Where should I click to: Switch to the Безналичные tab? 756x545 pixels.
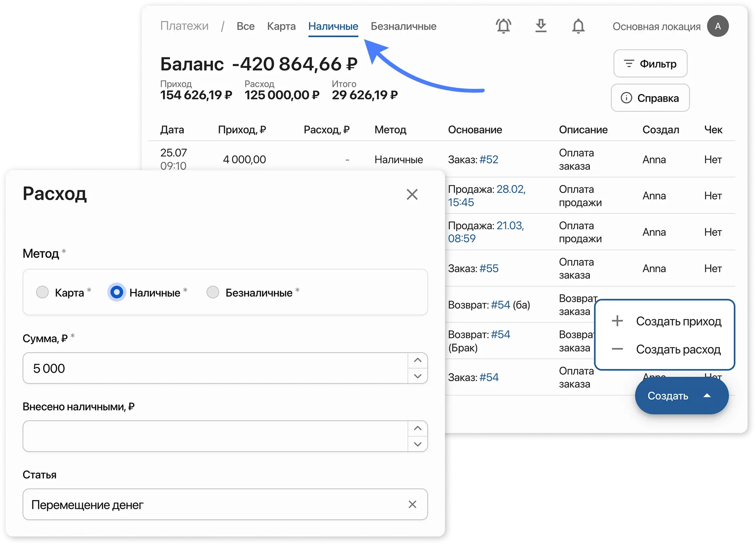coord(403,26)
